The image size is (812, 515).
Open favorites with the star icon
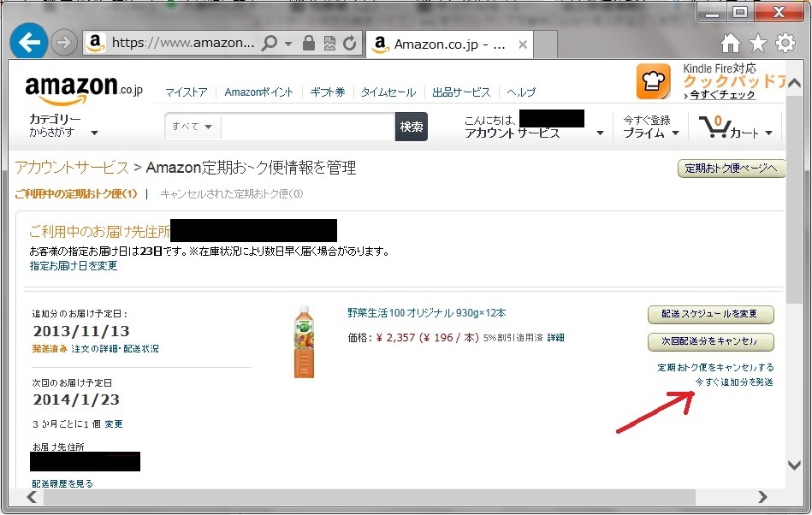pyautogui.click(x=757, y=43)
